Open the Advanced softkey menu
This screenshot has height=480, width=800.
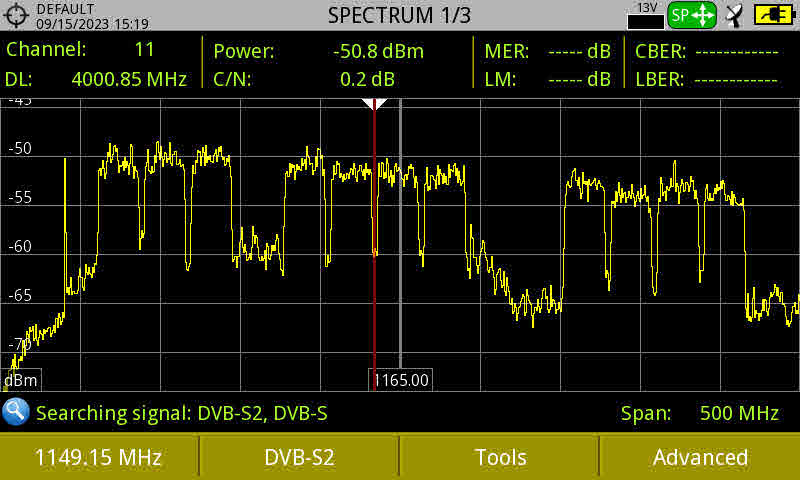[701, 457]
